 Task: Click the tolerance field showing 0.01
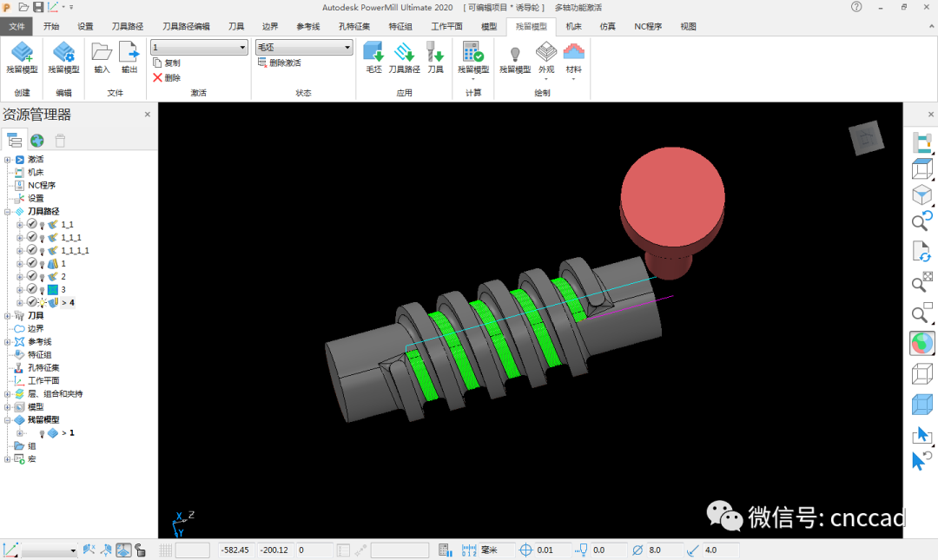(x=553, y=550)
